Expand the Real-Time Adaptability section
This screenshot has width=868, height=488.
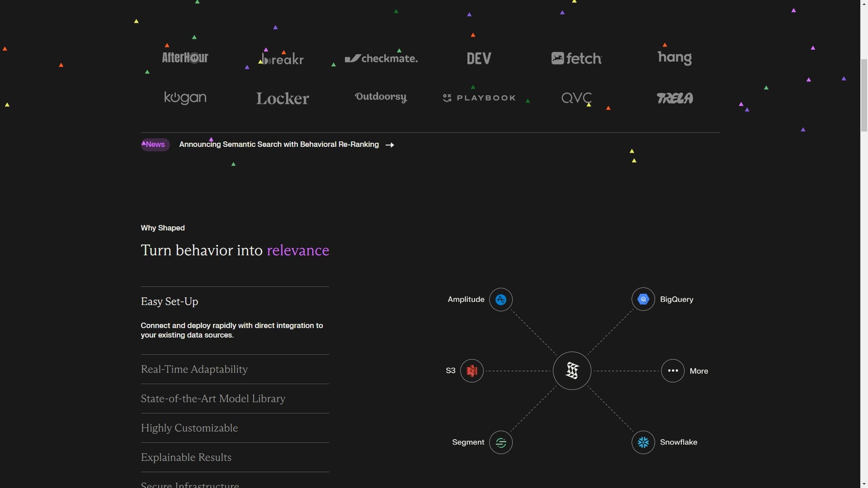pos(235,369)
